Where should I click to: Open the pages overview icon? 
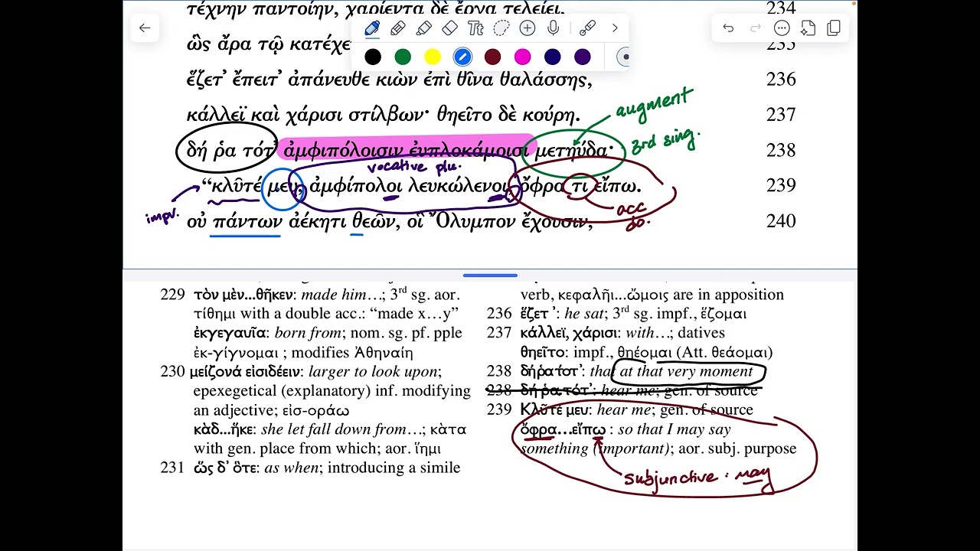coord(834,28)
